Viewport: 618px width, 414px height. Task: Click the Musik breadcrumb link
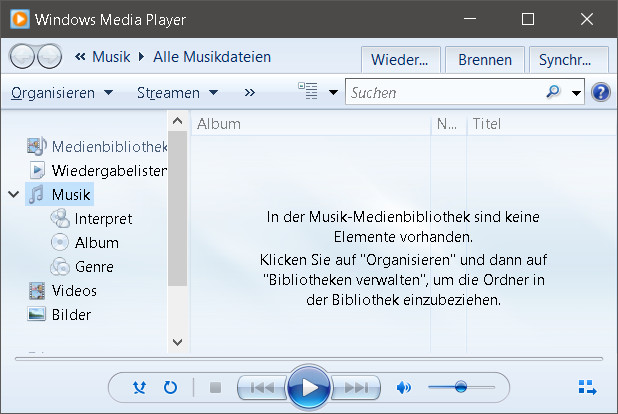[111, 57]
